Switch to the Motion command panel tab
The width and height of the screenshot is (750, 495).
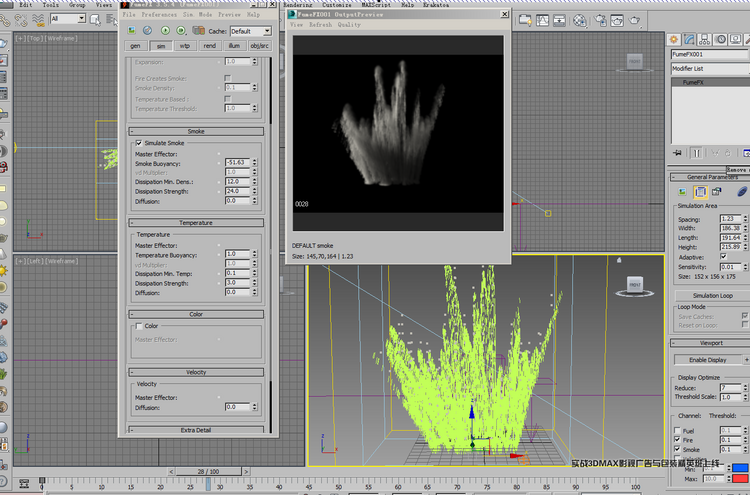pyautogui.click(x=720, y=39)
